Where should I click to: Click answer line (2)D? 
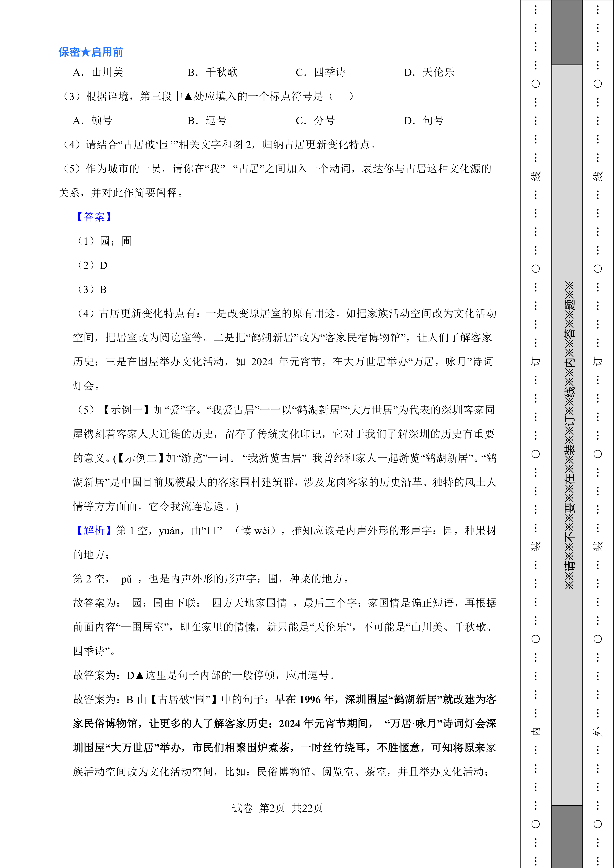(93, 265)
